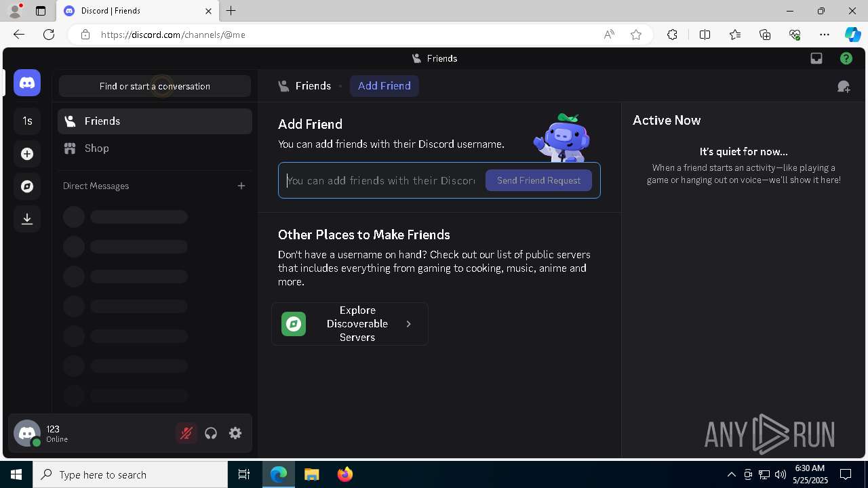The height and width of the screenshot is (488, 868).
Task: Open Windows Start menu
Action: tap(16, 474)
